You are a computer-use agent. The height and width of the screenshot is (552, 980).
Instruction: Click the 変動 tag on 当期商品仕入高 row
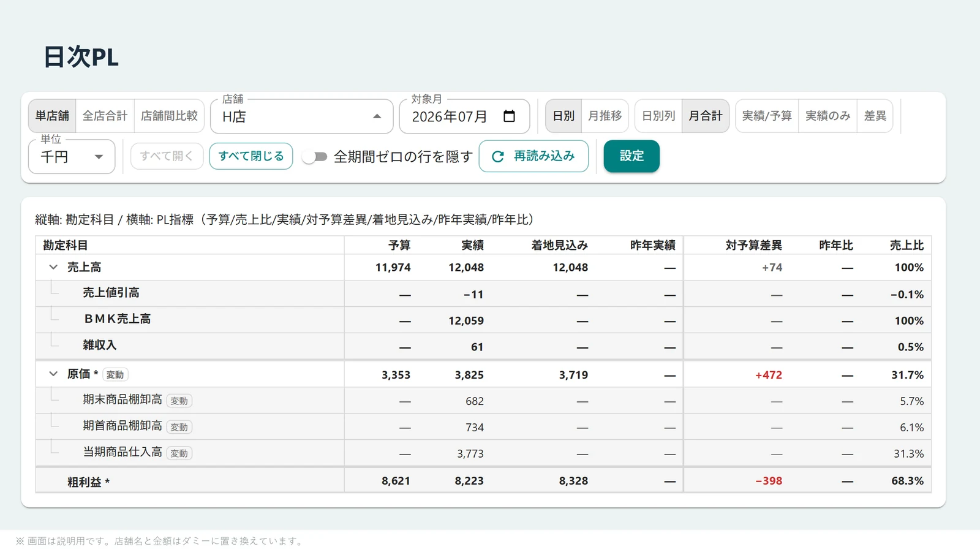pyautogui.click(x=179, y=454)
